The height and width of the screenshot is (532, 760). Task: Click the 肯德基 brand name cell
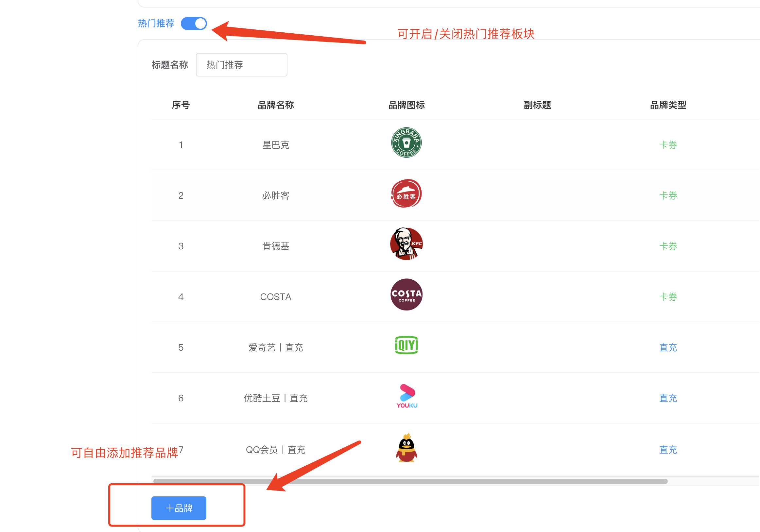click(276, 246)
